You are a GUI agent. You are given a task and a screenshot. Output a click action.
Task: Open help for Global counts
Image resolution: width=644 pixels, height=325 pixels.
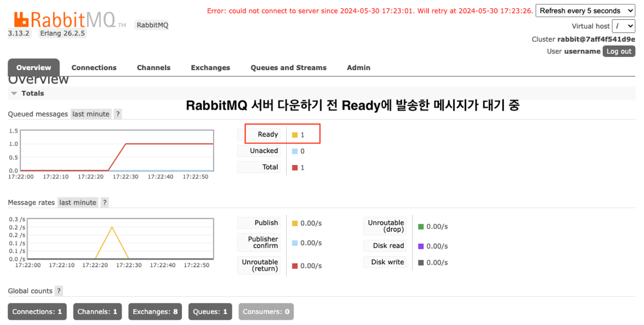pos(59,291)
